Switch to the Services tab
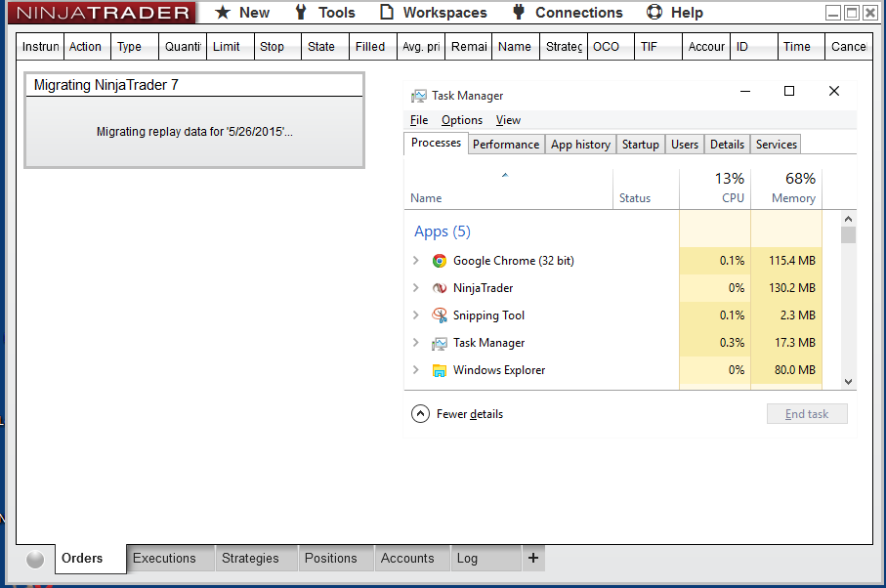 click(776, 145)
